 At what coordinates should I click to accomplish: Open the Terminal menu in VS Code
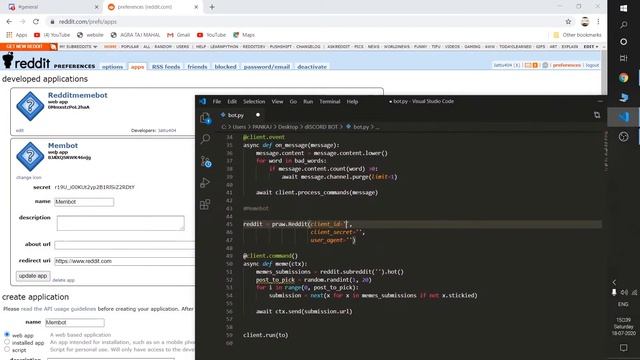click(x=329, y=101)
